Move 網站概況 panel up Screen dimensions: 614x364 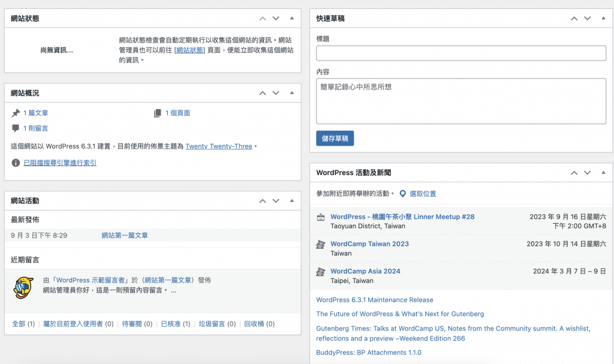tap(263, 93)
